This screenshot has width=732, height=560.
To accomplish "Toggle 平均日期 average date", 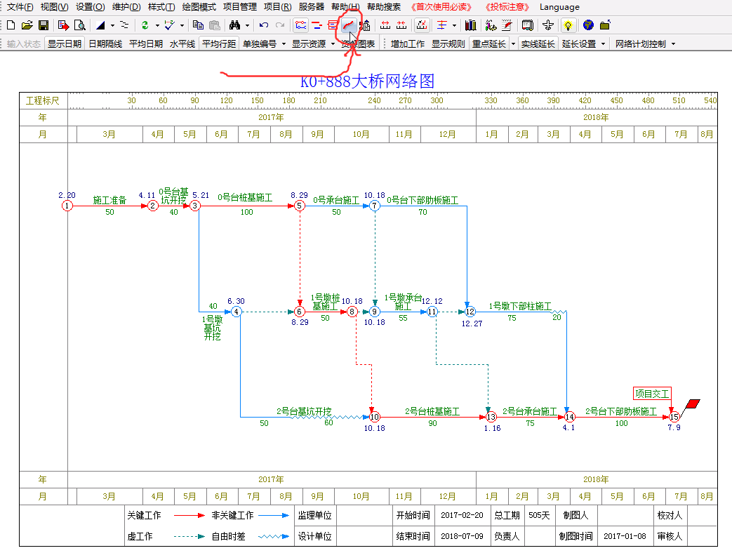I will (146, 44).
